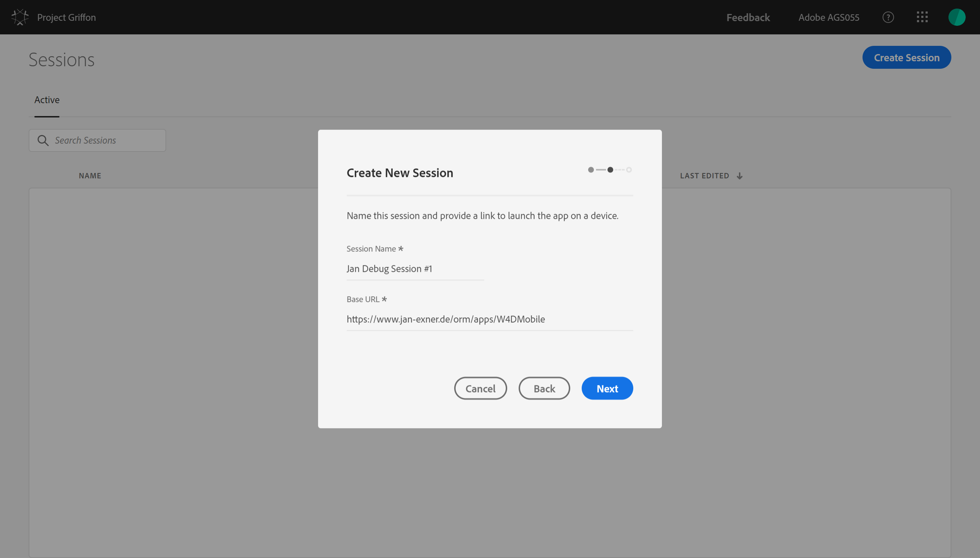Open the help question mark icon

888,17
